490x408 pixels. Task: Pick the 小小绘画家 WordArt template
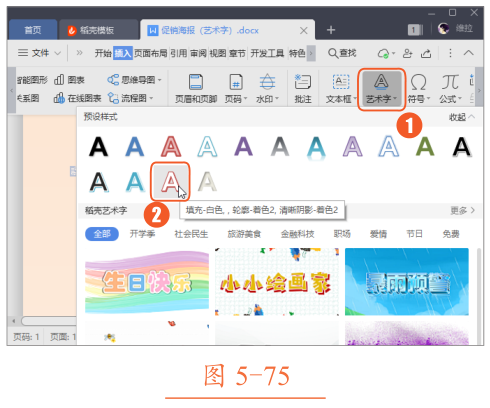(277, 281)
